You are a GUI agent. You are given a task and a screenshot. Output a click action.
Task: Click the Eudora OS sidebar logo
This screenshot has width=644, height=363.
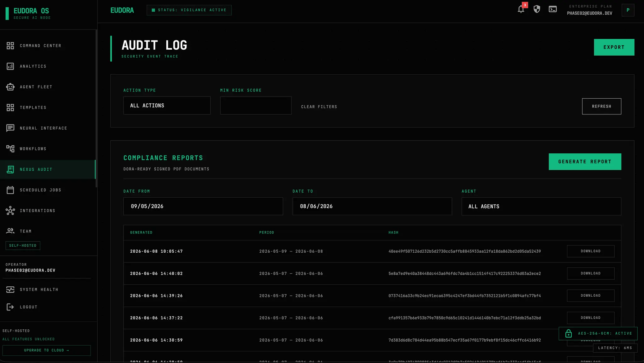(28, 13)
